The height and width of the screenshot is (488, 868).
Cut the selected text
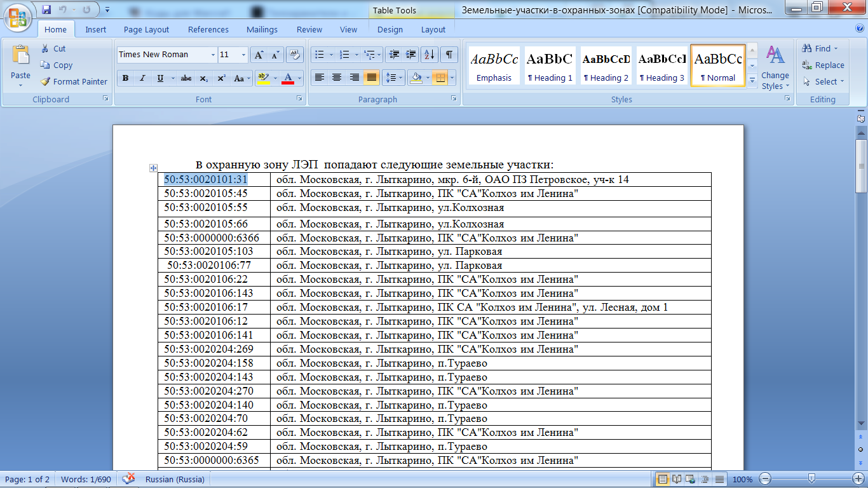pos(53,48)
